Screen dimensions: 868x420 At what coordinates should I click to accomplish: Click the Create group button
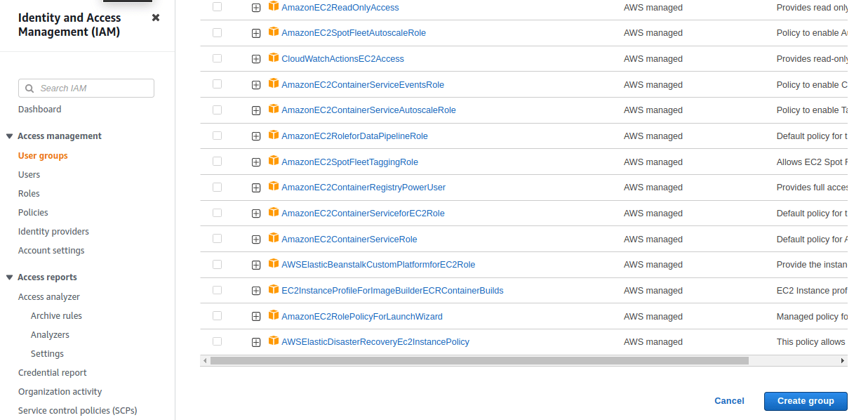[x=806, y=401]
